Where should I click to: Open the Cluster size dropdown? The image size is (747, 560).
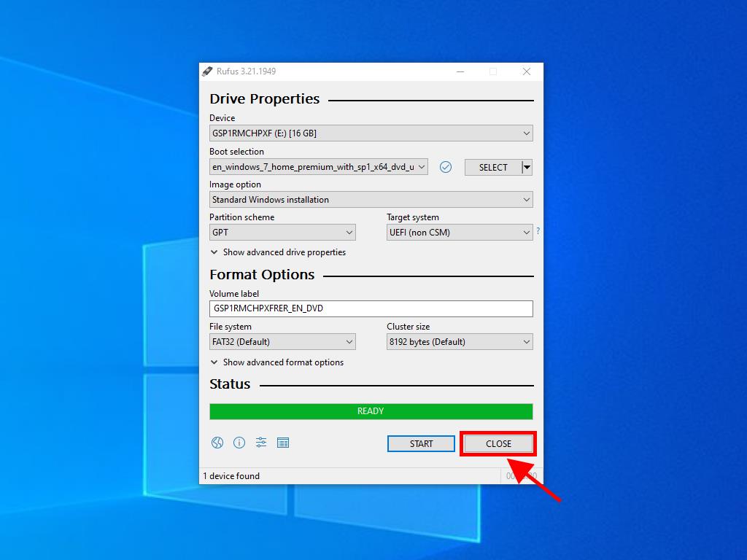point(460,342)
